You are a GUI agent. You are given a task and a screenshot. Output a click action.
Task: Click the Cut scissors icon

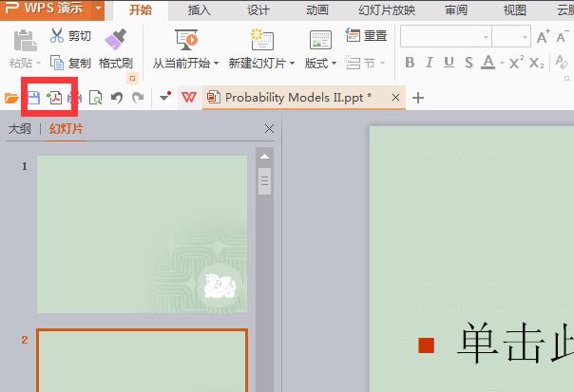pos(57,35)
